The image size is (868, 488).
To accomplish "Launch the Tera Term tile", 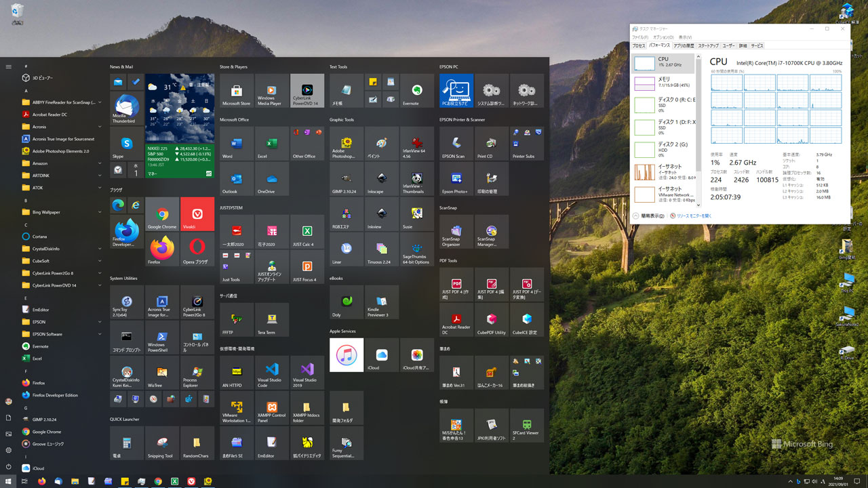I will pos(272,320).
